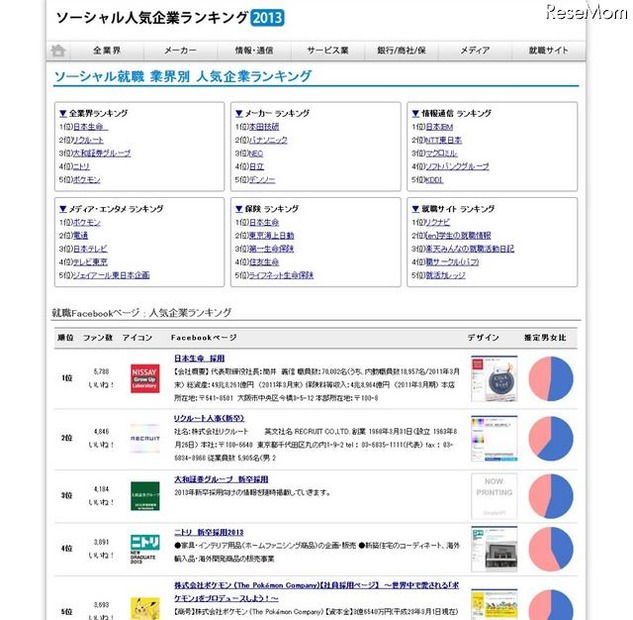Open 電通 link

(x=80, y=236)
